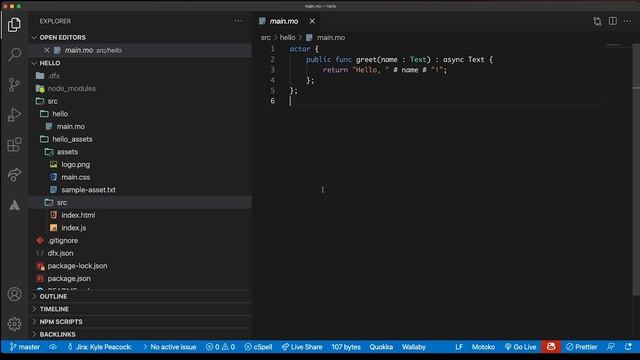640x360 pixels.
Task: Open main.mo in file tree
Action: click(x=141, y=127)
